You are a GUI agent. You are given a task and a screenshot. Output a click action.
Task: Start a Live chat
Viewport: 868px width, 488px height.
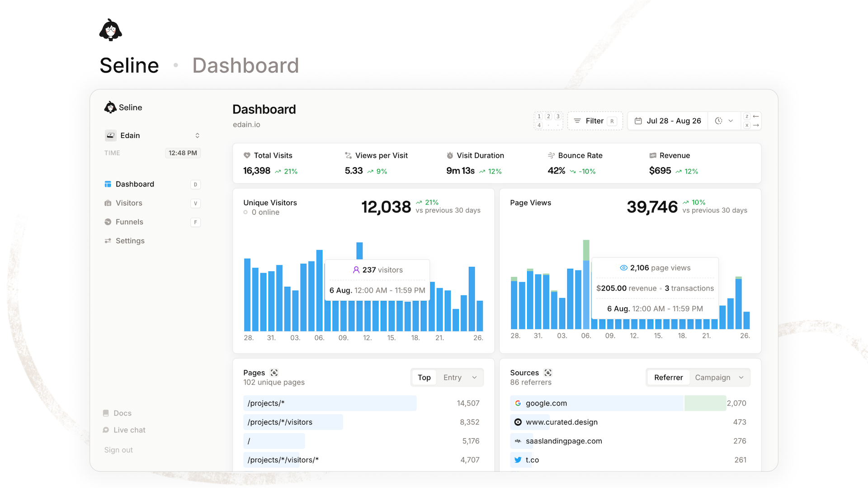pyautogui.click(x=124, y=430)
